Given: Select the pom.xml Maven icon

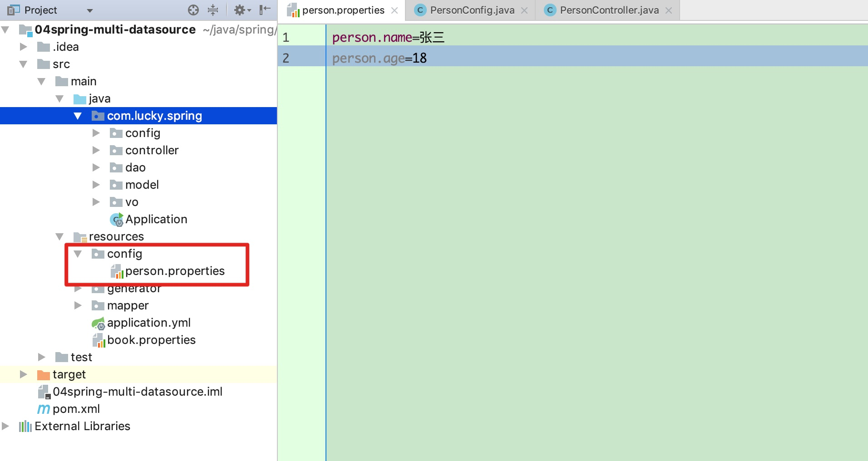Looking at the screenshot, I should (x=44, y=409).
